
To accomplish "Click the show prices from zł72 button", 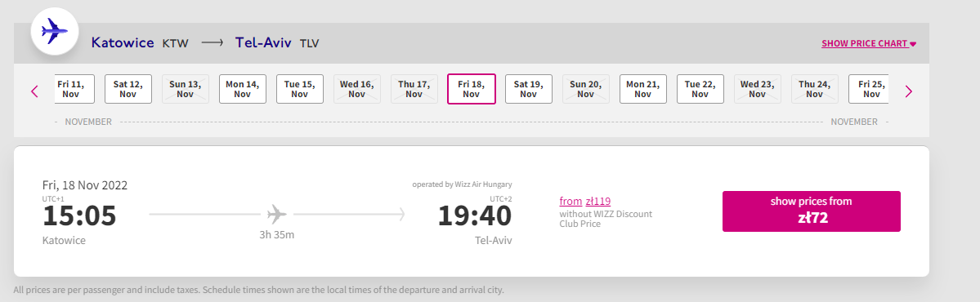I will [x=812, y=211].
